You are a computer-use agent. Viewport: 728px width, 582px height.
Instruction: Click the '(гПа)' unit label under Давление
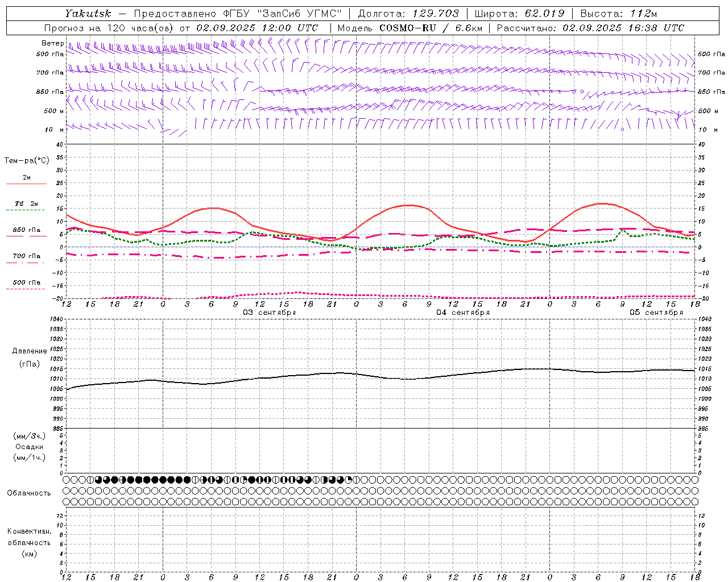(30, 364)
